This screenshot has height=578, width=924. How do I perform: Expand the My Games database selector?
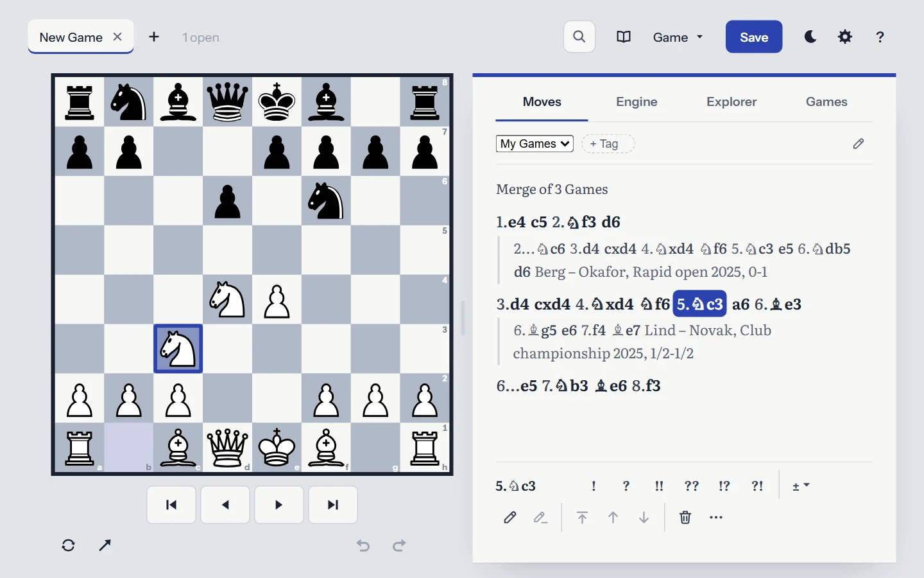click(x=535, y=143)
